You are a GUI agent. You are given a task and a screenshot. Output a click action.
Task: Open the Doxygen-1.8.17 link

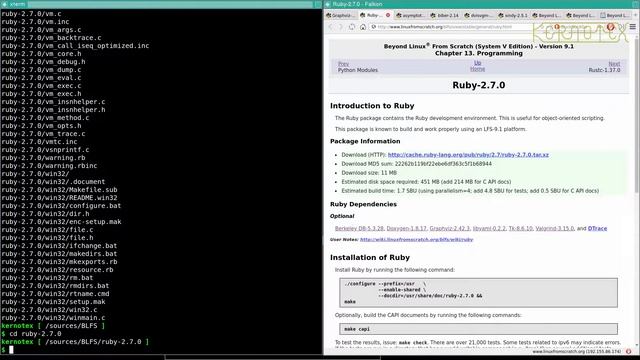pyautogui.click(x=407, y=229)
